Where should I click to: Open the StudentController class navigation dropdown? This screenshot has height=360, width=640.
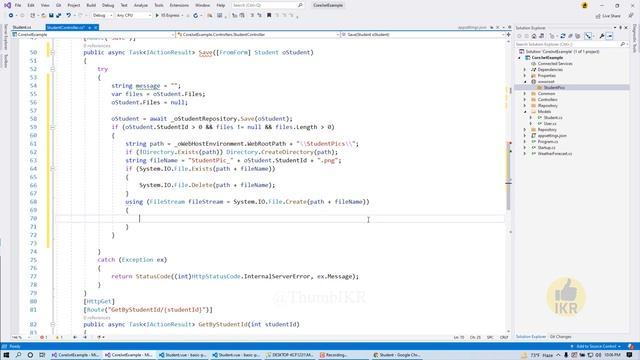tap(258, 35)
